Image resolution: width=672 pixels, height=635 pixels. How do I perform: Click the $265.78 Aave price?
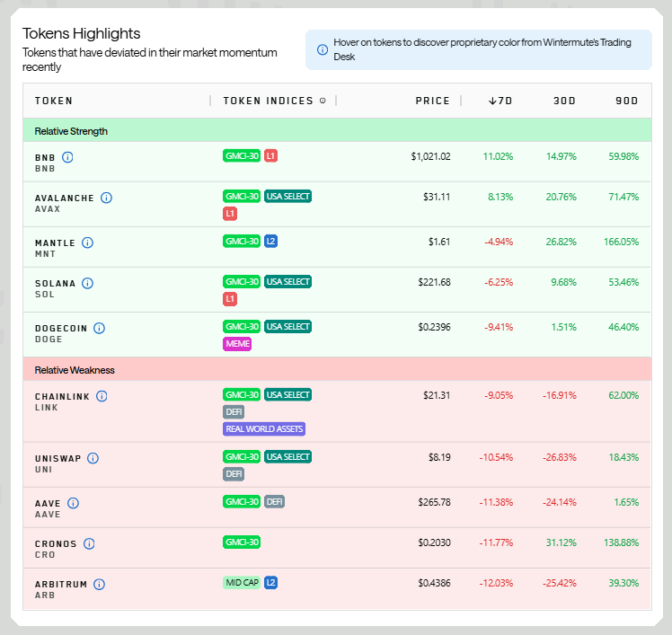[434, 502]
